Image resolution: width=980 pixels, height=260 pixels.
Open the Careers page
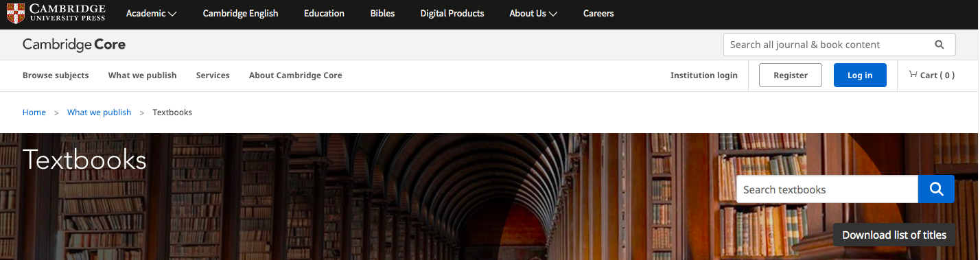(x=598, y=13)
